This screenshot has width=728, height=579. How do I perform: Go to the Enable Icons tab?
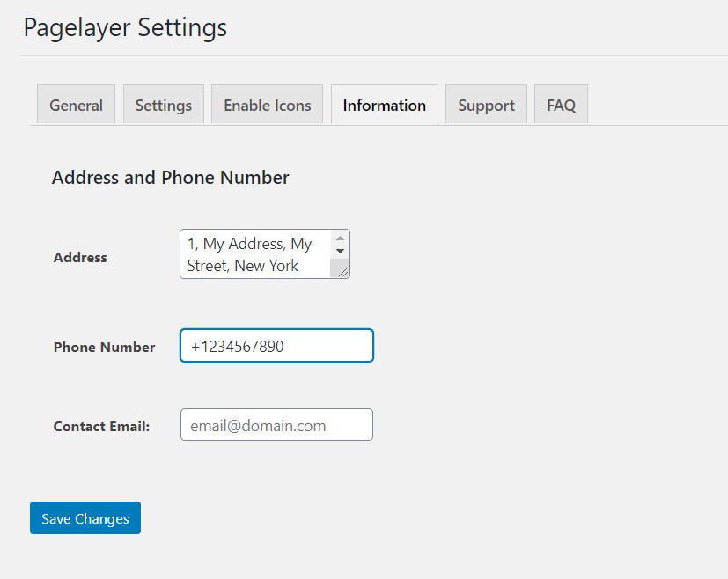tap(267, 105)
